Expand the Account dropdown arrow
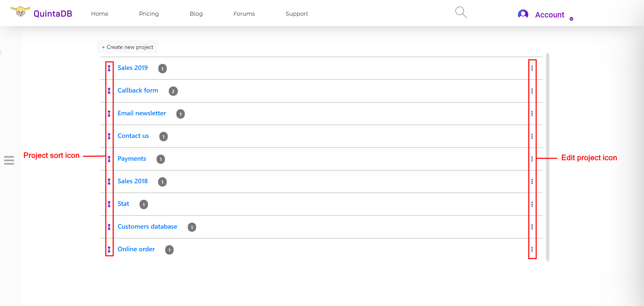The height and width of the screenshot is (306, 644). point(571,19)
